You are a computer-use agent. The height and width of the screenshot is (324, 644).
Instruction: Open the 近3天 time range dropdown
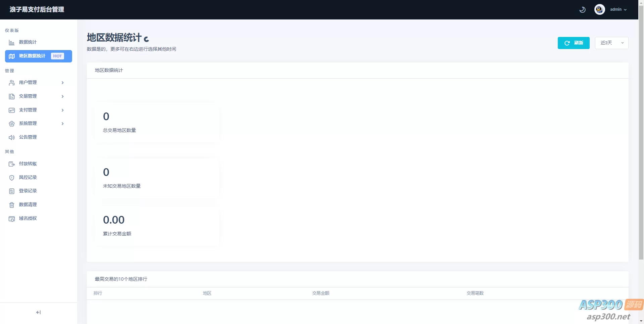pos(611,43)
